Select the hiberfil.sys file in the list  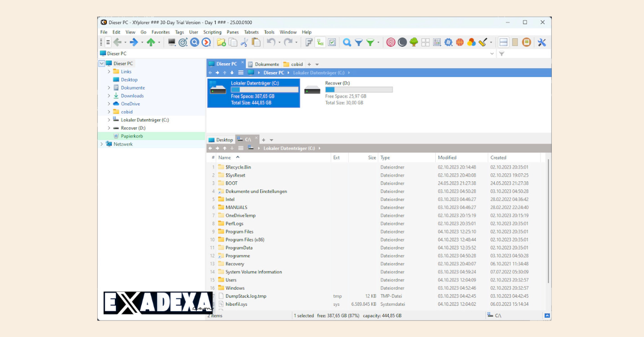[x=236, y=304]
